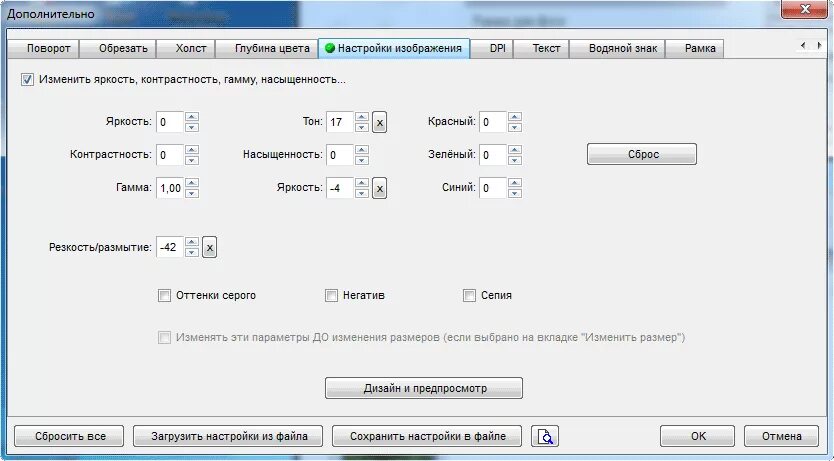Increase Тон with the up arrow

[362, 117]
